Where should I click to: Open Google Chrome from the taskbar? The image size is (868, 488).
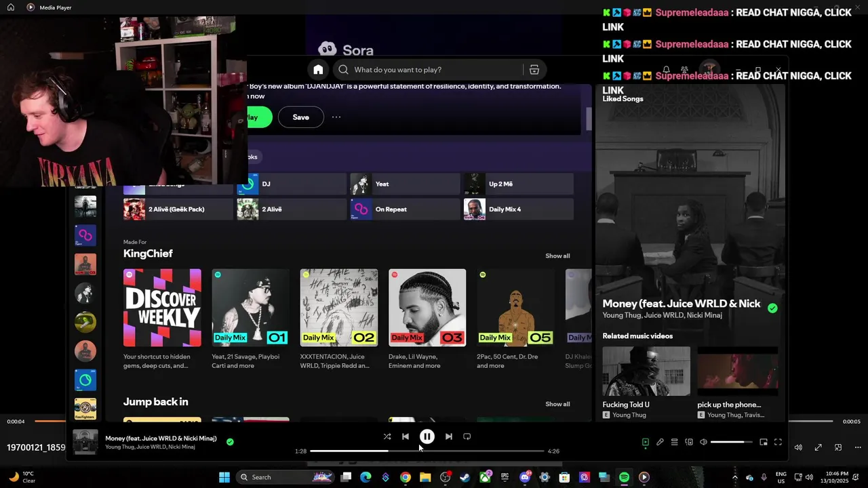coord(405,477)
